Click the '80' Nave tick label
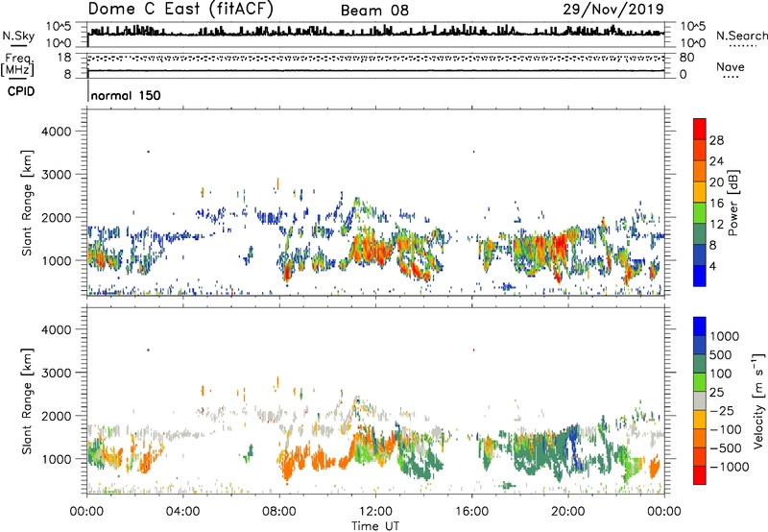768x532 pixels. (x=686, y=58)
